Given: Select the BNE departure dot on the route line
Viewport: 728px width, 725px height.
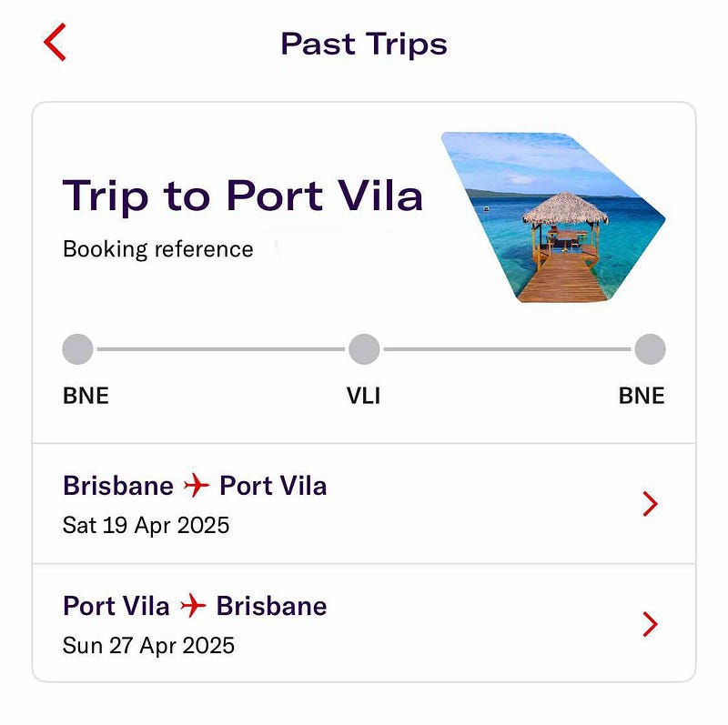Looking at the screenshot, I should 77,347.
